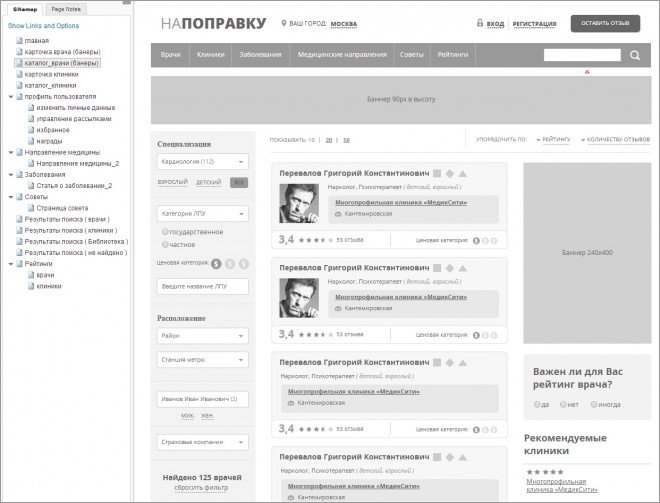
Task: Click the page icon beside награды
Action: tap(31, 141)
